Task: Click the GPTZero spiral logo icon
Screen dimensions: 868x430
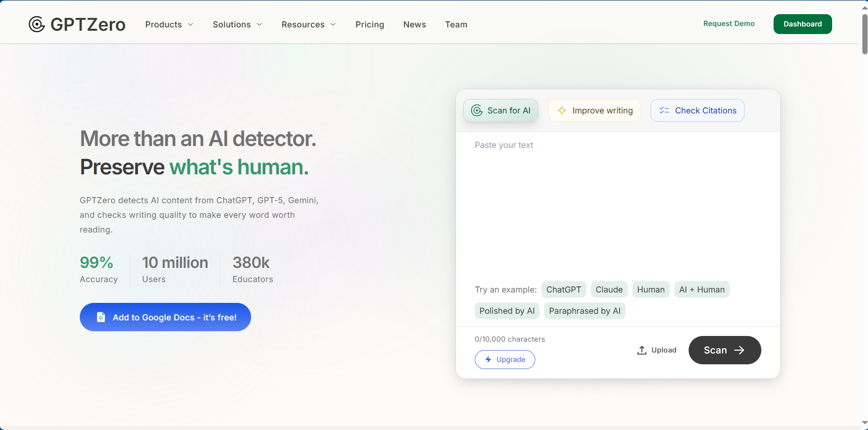Action: pos(37,24)
